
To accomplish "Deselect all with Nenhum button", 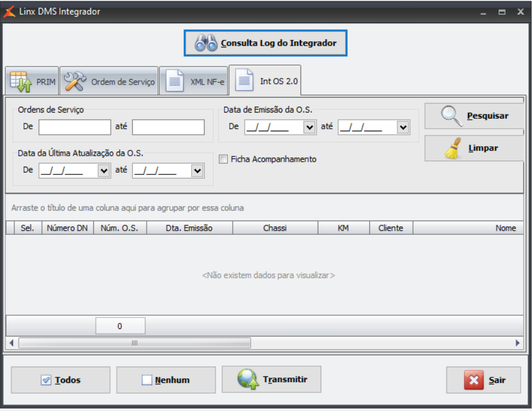I will coord(166,380).
